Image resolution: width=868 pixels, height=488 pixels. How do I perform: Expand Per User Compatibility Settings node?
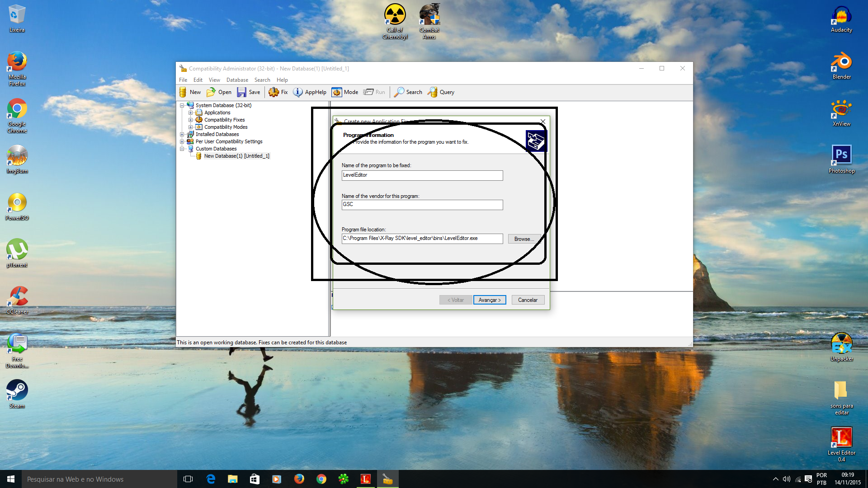[182, 141]
